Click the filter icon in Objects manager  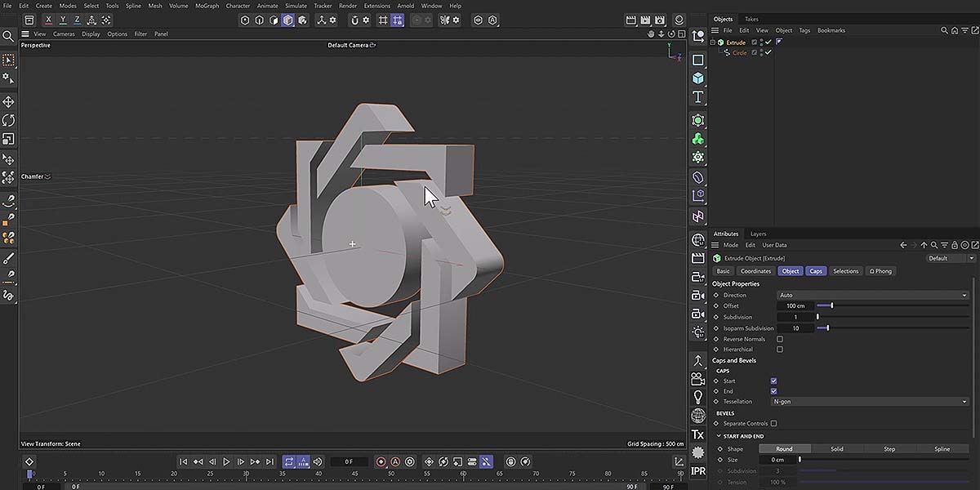click(964, 30)
